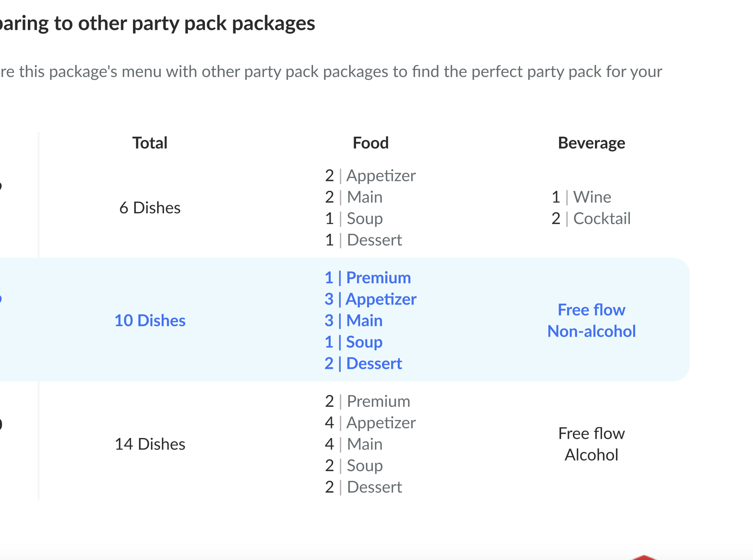This screenshot has height=560, width=753.
Task: Select the highlighted 10 Dishes package
Action: click(x=150, y=320)
